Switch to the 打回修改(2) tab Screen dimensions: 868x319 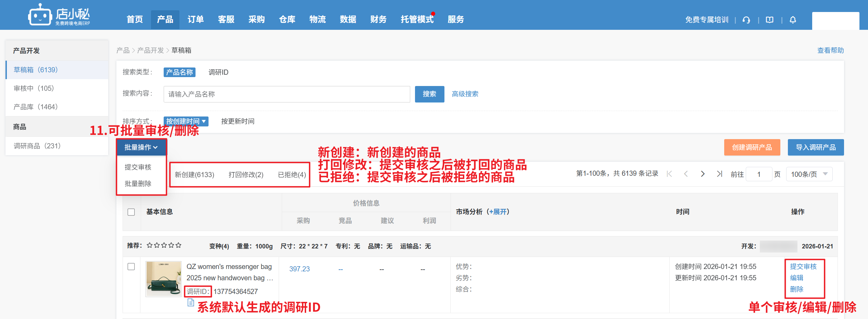(246, 175)
